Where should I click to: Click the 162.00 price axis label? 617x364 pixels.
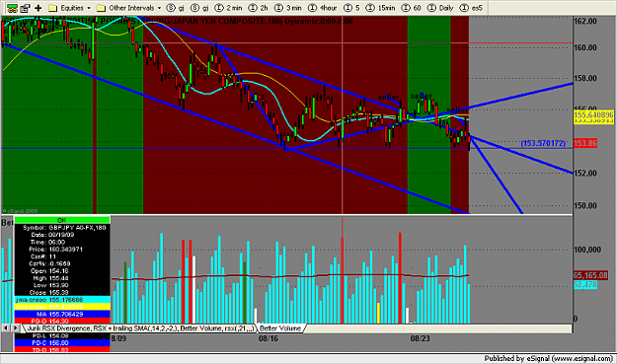pos(585,22)
